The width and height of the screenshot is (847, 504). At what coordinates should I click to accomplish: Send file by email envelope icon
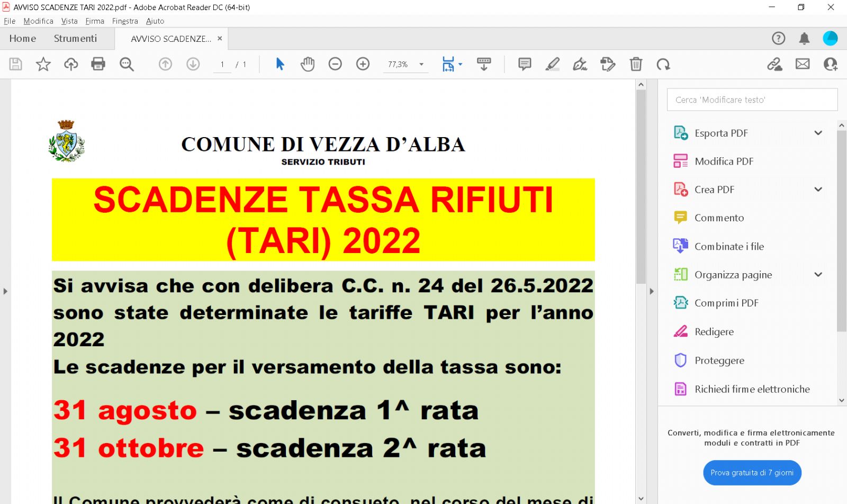(x=803, y=64)
